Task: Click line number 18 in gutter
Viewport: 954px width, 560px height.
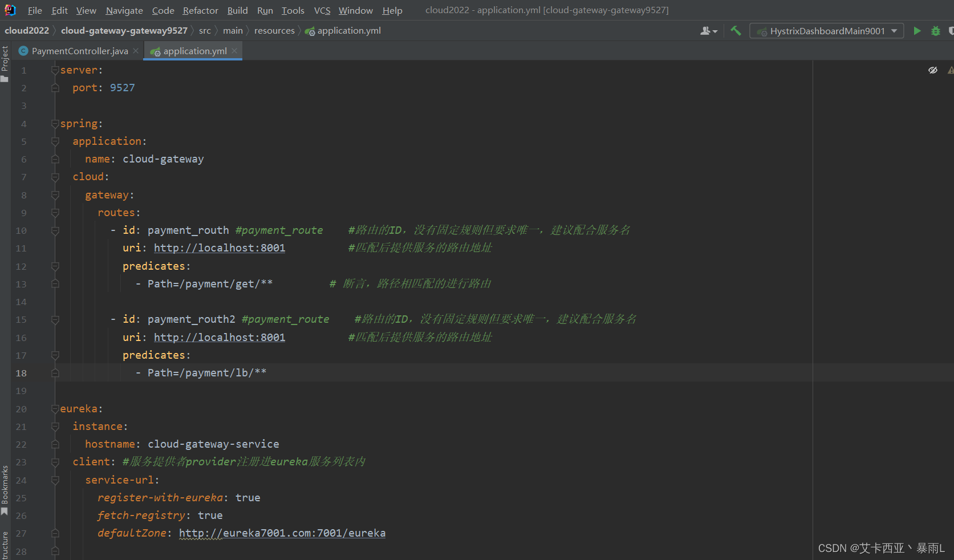Action: 21,373
